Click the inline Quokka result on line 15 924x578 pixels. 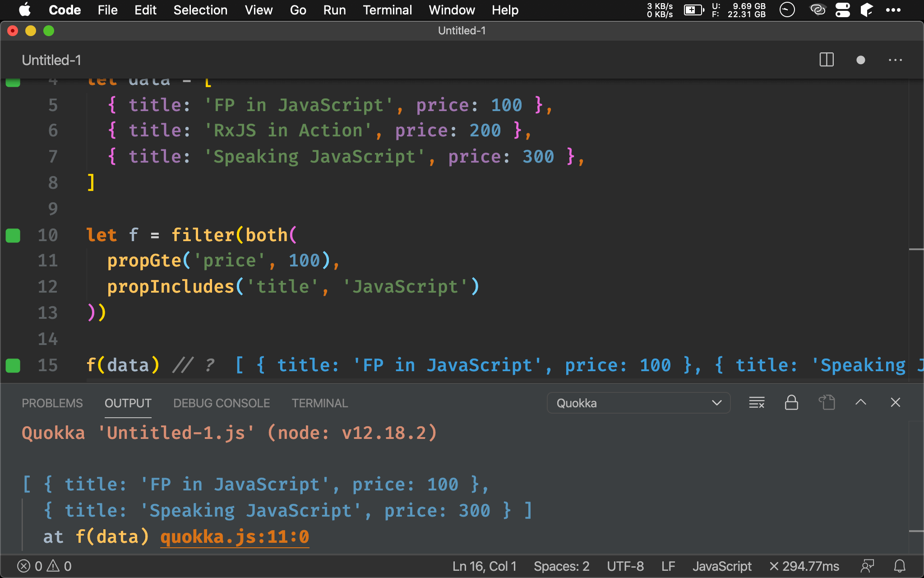click(579, 365)
